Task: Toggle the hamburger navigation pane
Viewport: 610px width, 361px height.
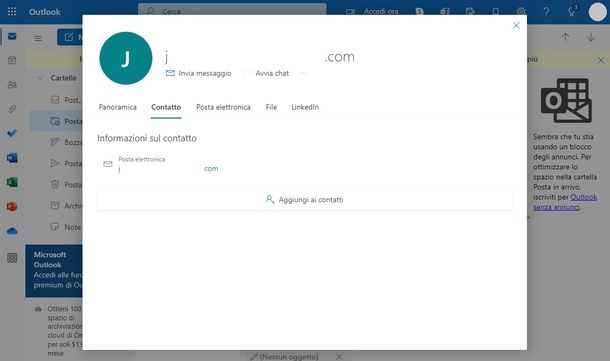Action: (x=38, y=38)
